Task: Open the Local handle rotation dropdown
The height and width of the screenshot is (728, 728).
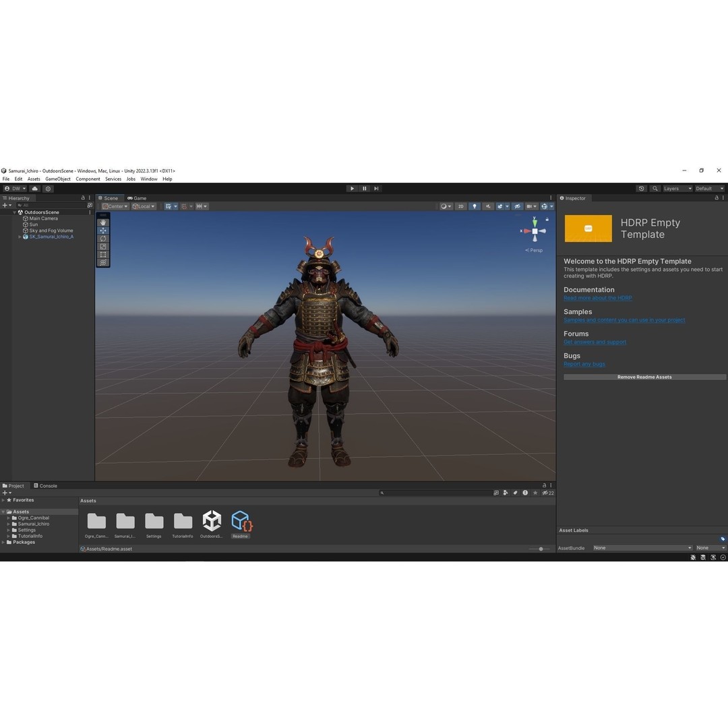Action: pyautogui.click(x=144, y=207)
